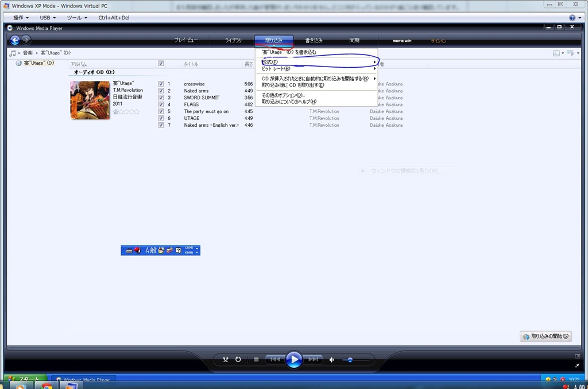Image resolution: width=588 pixels, height=389 pixels.
Task: Click 取り込みの開始(S) button
Action: pos(546,336)
